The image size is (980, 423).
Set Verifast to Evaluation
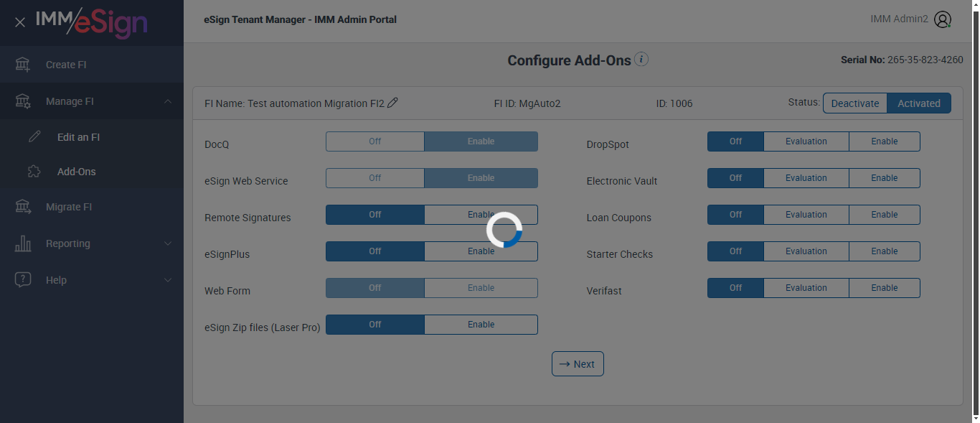806,288
